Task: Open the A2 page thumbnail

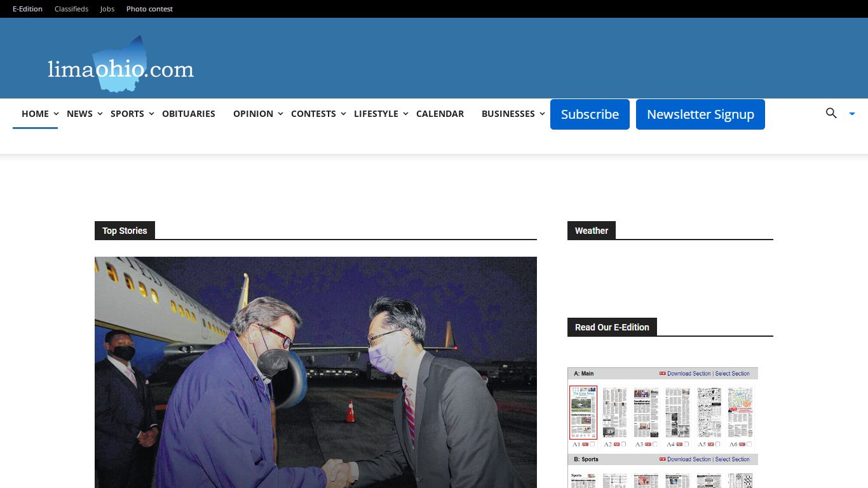Action: [614, 412]
